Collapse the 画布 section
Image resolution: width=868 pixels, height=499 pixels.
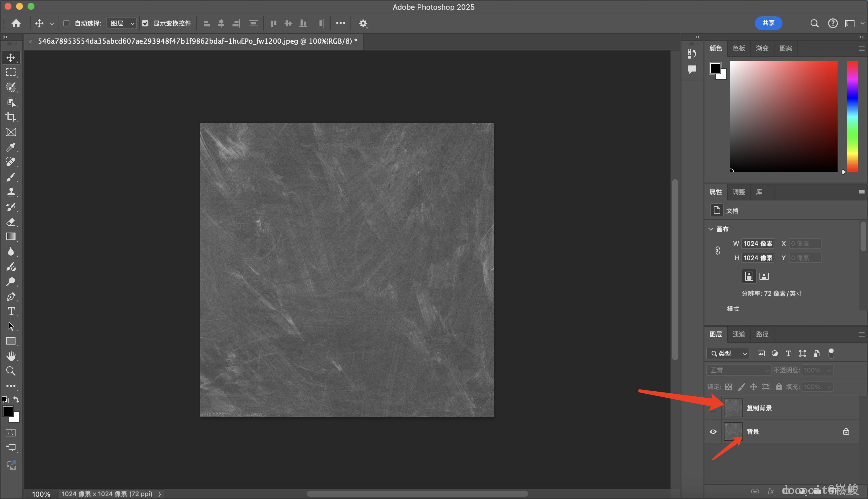(x=711, y=229)
